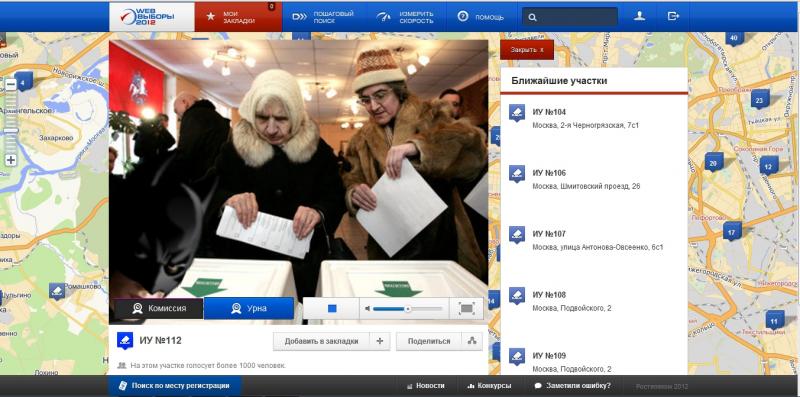The width and height of the screenshot is (800, 397).
Task: Click the station marker near Ромашково
Action: 57,291
